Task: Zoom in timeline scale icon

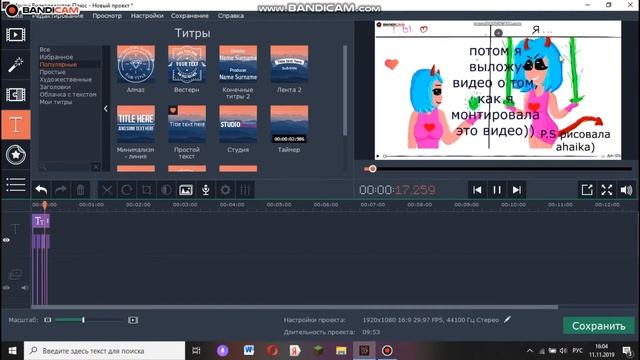Action: pos(133,320)
